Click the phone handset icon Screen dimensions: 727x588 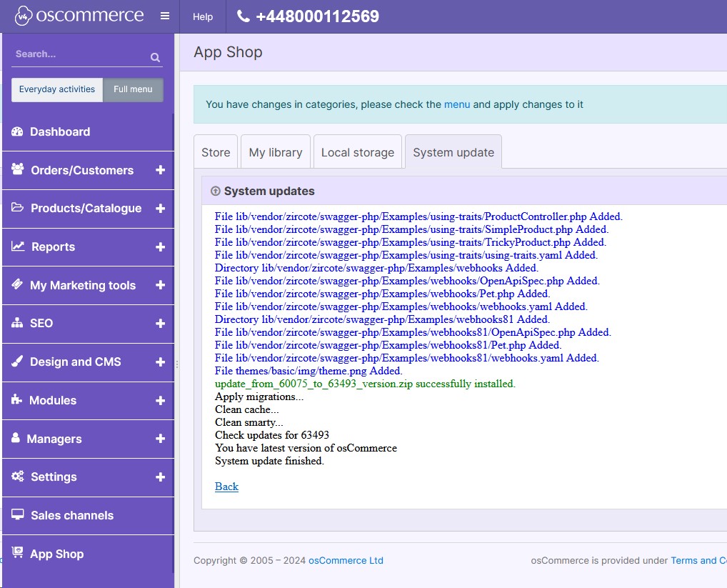tap(243, 16)
